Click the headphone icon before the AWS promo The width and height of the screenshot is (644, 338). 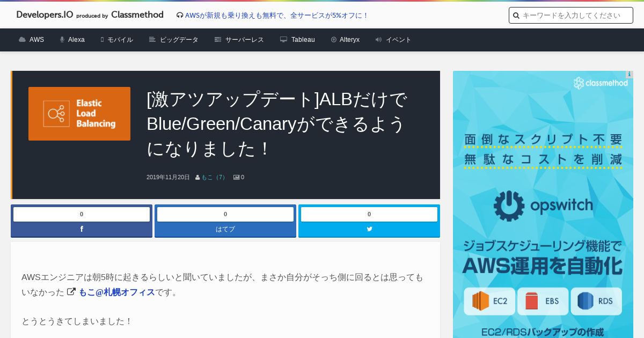coord(180,16)
